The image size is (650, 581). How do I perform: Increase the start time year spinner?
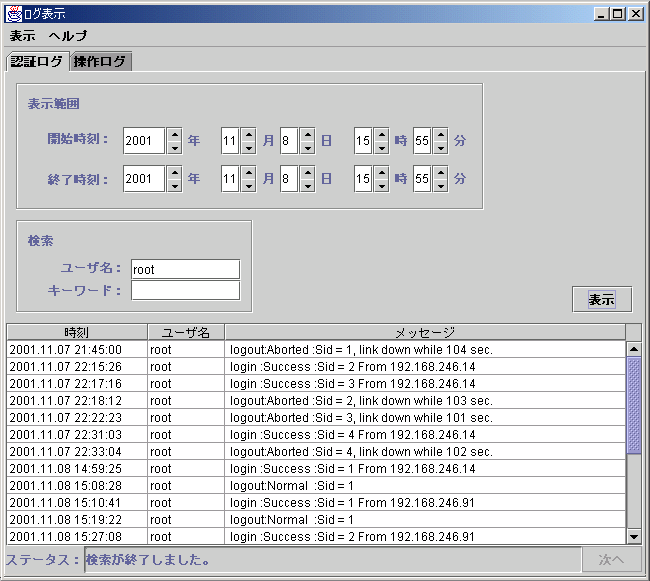(x=175, y=134)
